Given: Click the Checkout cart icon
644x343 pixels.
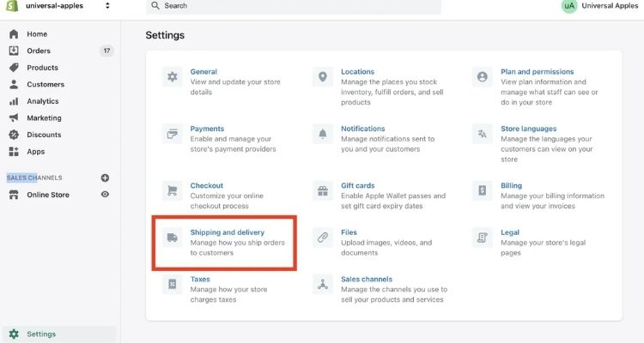Looking at the screenshot, I should 173,190.
